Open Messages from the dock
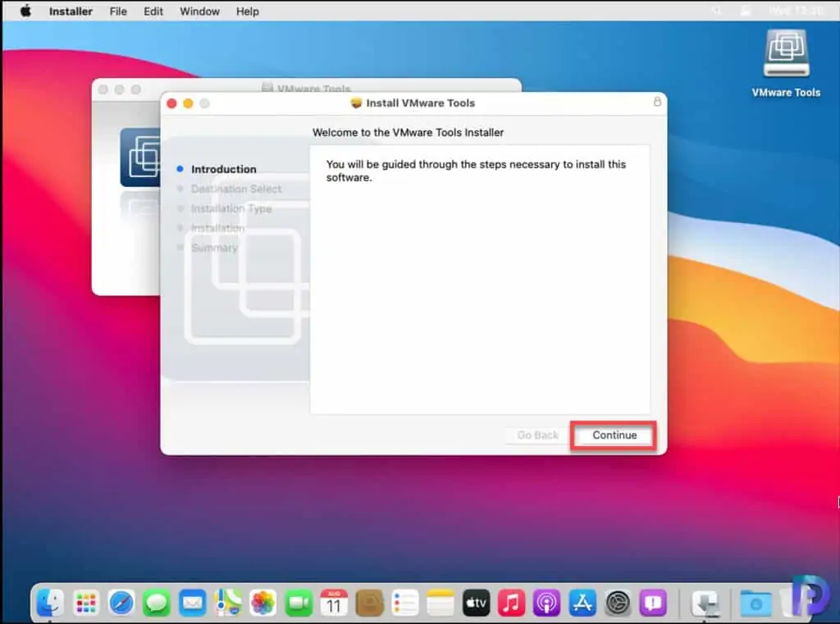 pyautogui.click(x=157, y=604)
